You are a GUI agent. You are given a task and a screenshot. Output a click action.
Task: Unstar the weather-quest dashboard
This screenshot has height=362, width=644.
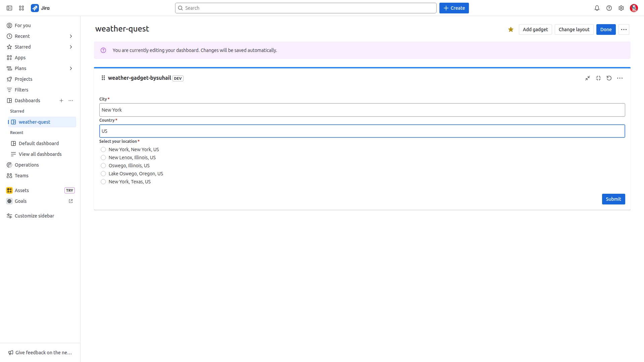tap(511, 29)
